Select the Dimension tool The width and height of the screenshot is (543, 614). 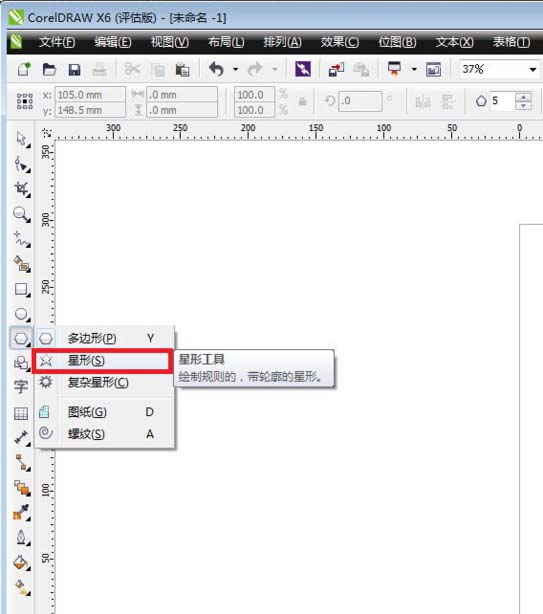click(x=22, y=438)
